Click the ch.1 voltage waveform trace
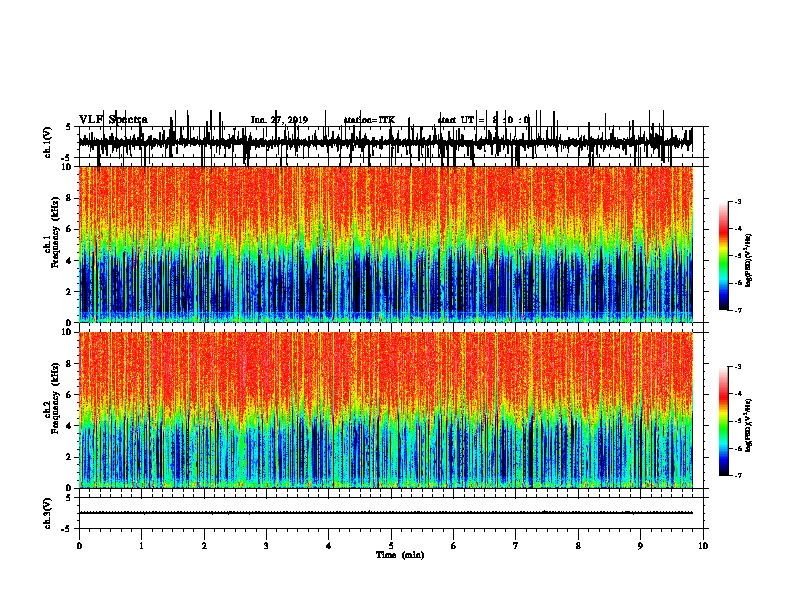 point(386,143)
